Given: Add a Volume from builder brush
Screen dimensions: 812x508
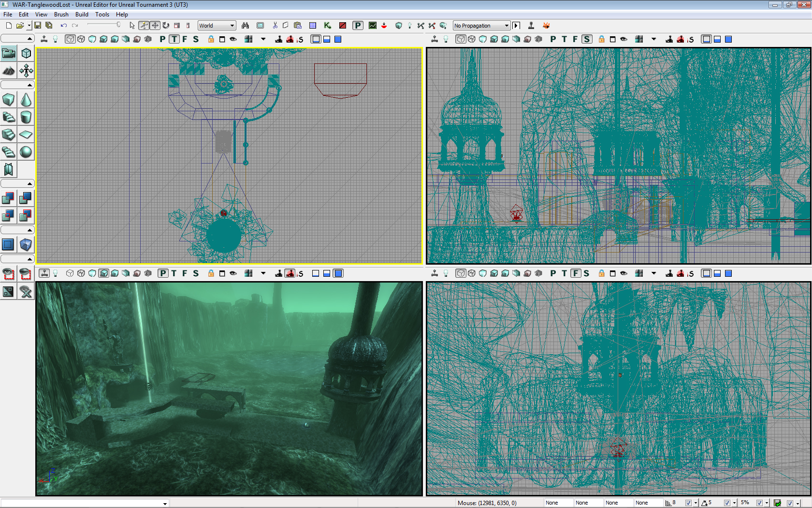Looking at the screenshot, I should pos(26,244).
